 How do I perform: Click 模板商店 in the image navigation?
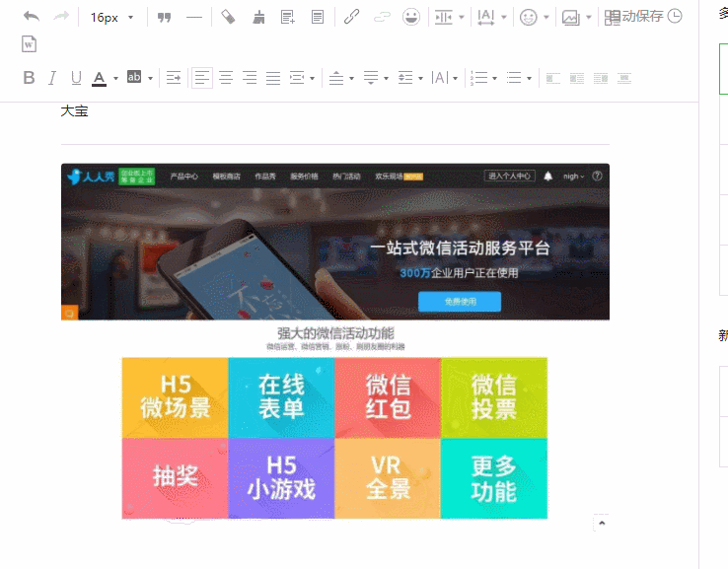(x=227, y=177)
